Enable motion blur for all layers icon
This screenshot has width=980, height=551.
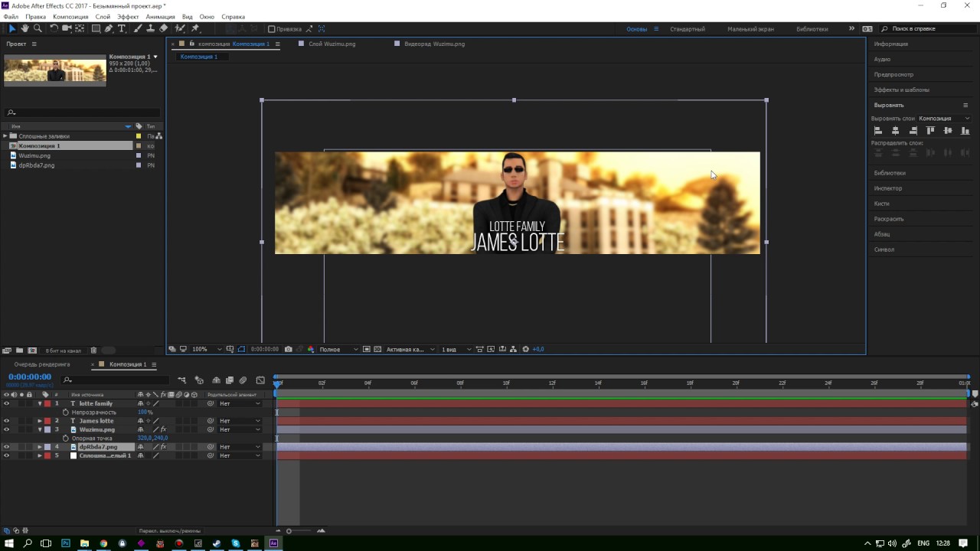[243, 380]
